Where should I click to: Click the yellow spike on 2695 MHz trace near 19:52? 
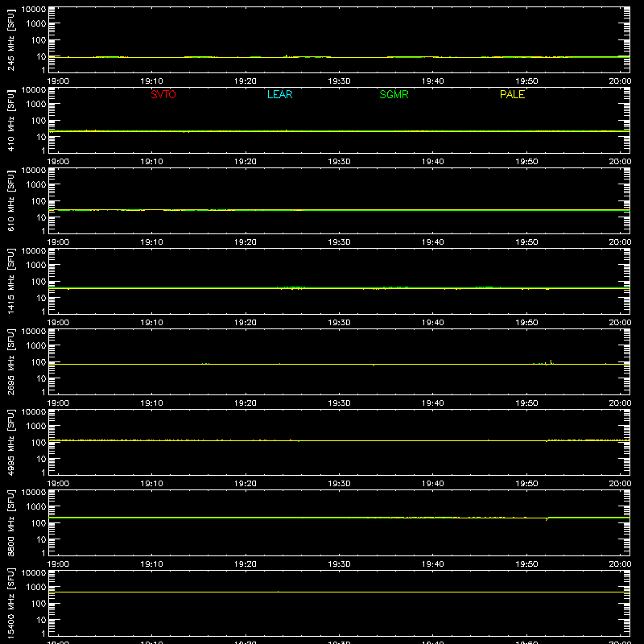551,361
